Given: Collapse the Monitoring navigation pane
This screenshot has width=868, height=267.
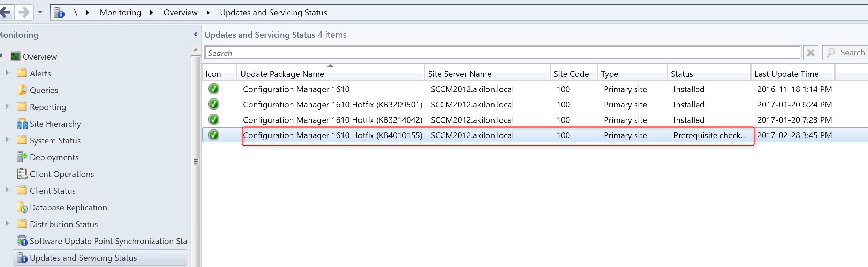Looking at the screenshot, I should tap(195, 34).
